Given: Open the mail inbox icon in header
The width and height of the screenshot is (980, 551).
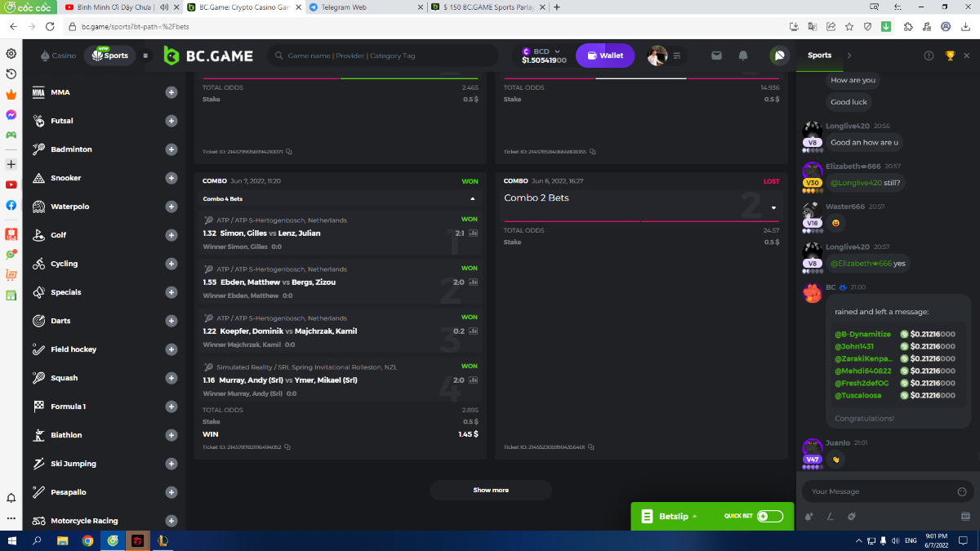Looking at the screenshot, I should coord(716,56).
